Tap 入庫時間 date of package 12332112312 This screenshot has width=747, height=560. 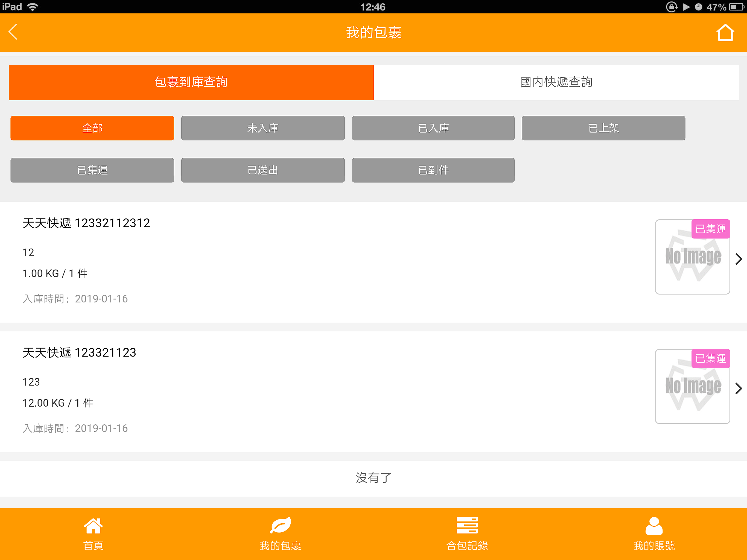(75, 299)
